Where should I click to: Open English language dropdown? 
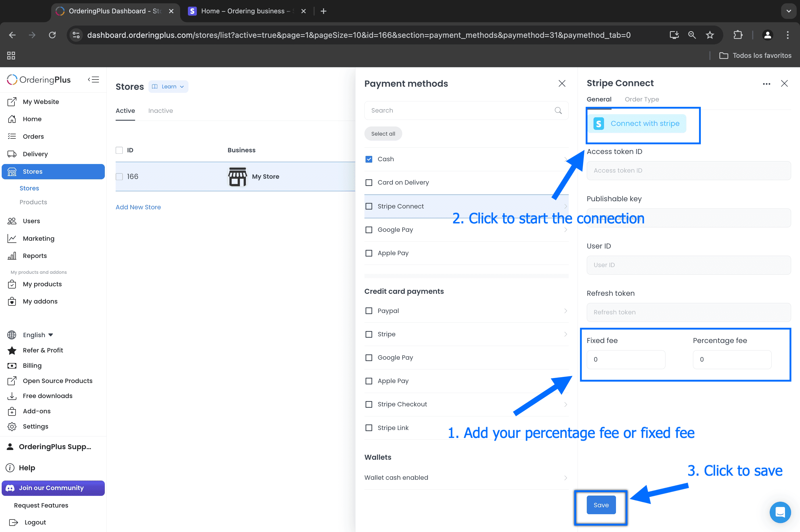[x=38, y=335]
